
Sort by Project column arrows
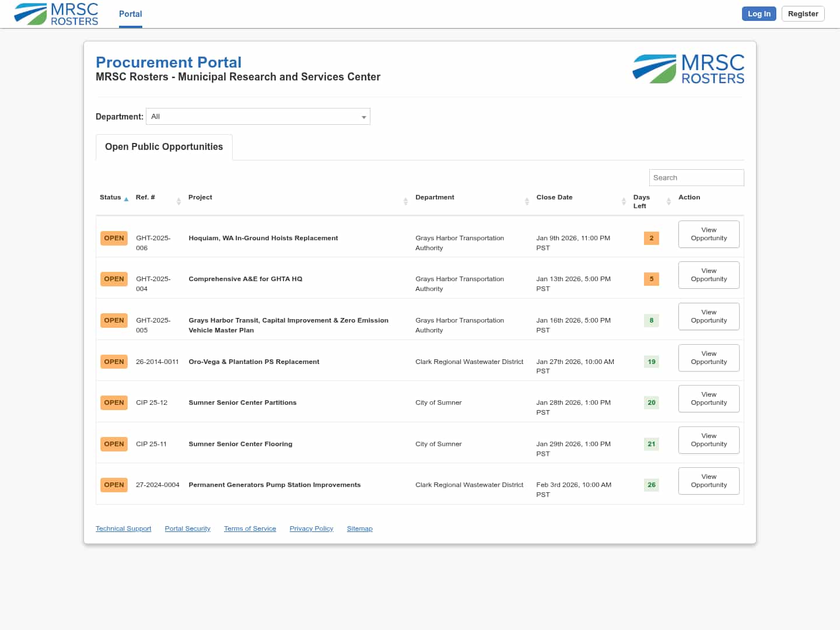[x=405, y=201]
